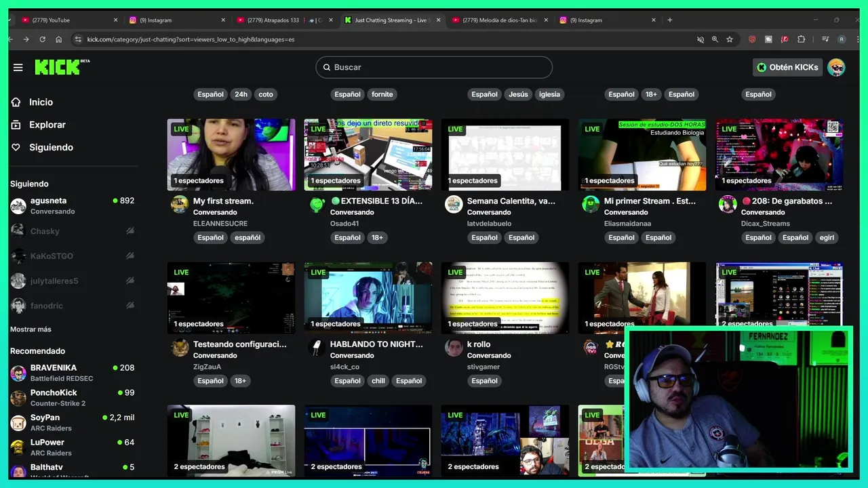The image size is (868, 488).
Task: Expand Mostrar más followed list
Action: click(x=31, y=329)
